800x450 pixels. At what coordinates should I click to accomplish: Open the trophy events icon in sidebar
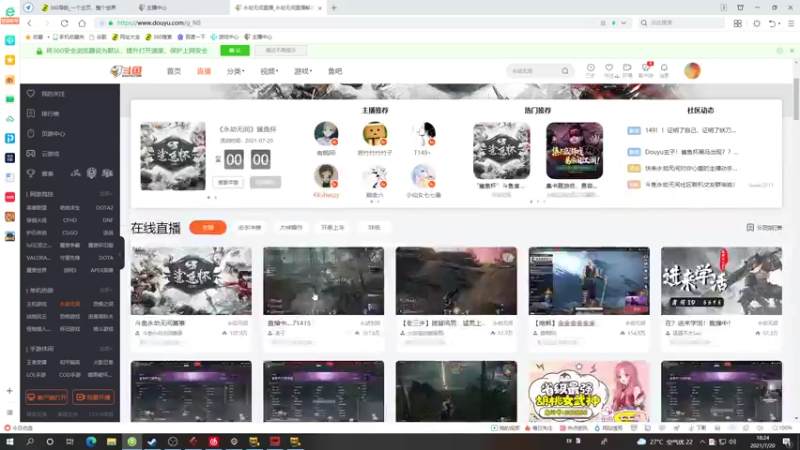[x=31, y=173]
